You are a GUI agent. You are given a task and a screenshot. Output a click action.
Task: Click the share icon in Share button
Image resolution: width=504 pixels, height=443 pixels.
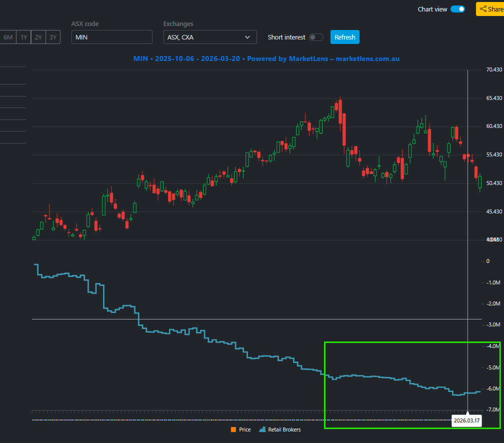[483, 9]
